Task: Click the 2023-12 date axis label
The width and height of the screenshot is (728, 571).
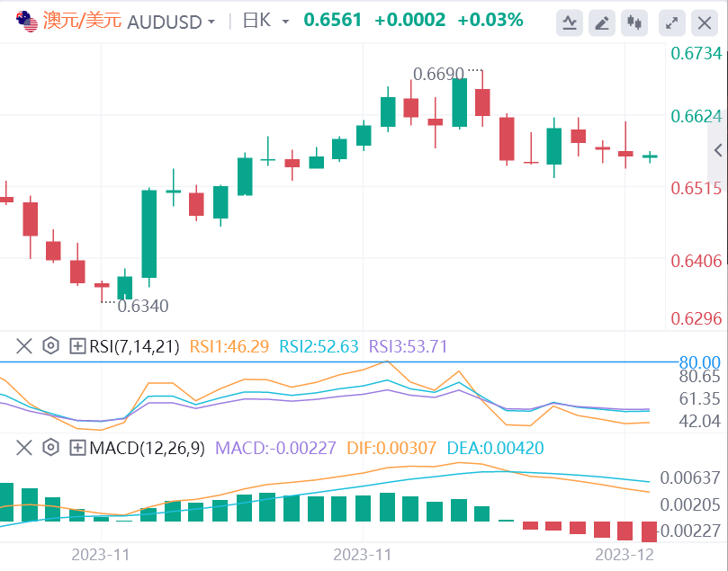Action: coord(625,555)
